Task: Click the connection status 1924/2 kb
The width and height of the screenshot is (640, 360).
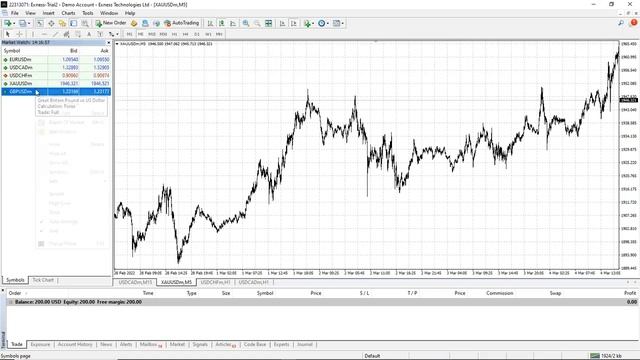Action: click(607, 356)
